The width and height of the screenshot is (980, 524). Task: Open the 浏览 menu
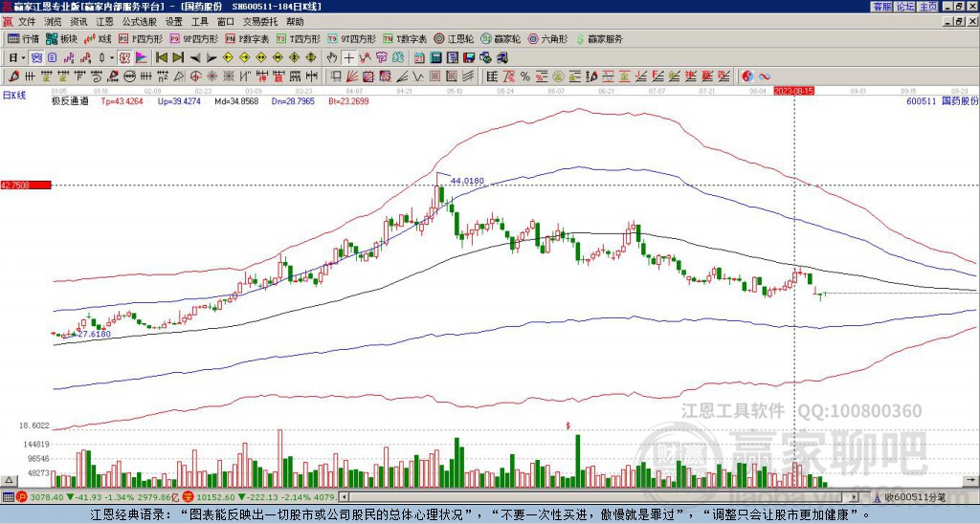pos(53,22)
